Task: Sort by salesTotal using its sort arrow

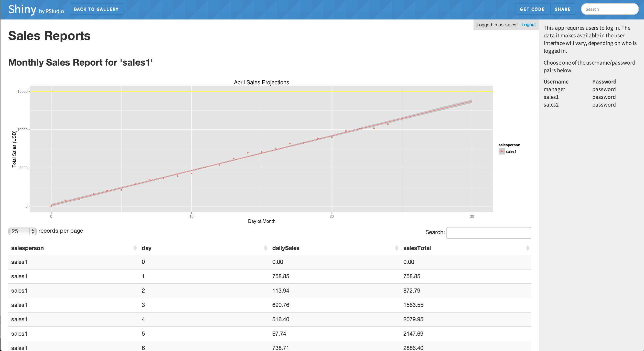Action: pyautogui.click(x=528, y=248)
